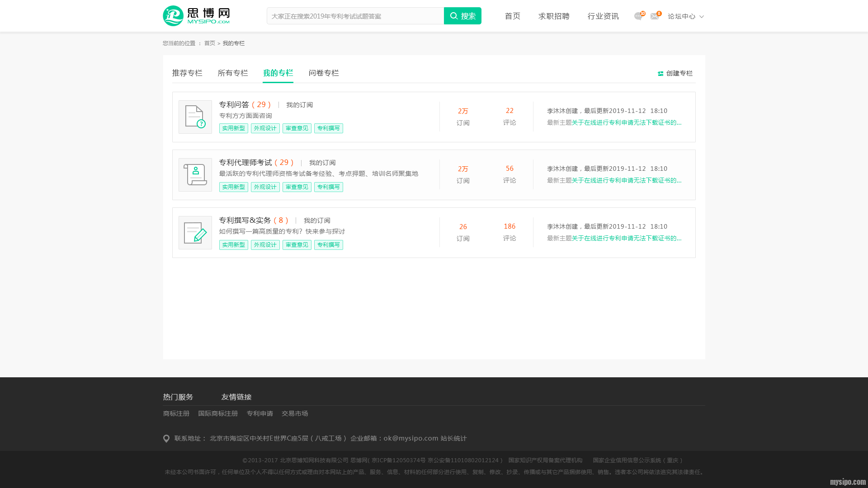The image size is (868, 488).
Task: Open the 问卷专栏 tab
Action: 324,73
